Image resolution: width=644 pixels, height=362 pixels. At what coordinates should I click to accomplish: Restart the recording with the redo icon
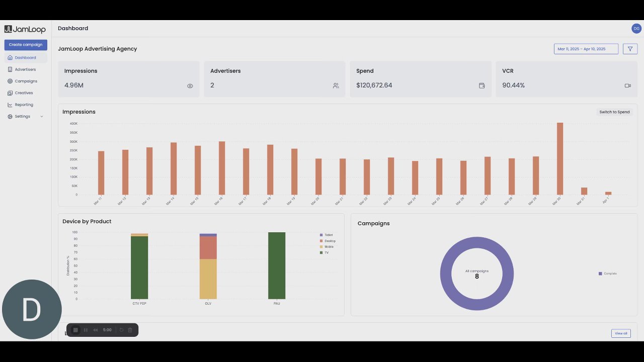pyautogui.click(x=121, y=330)
